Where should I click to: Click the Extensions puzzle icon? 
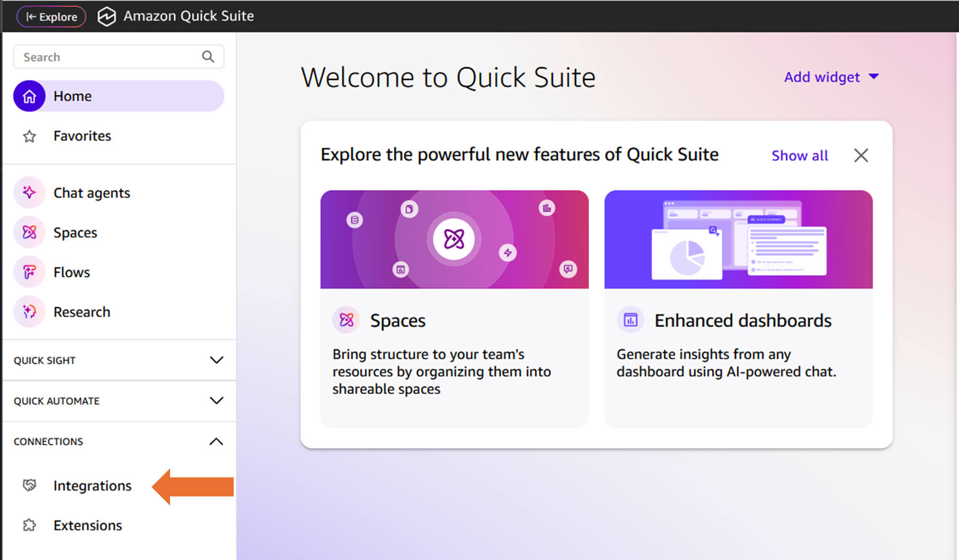pos(30,525)
